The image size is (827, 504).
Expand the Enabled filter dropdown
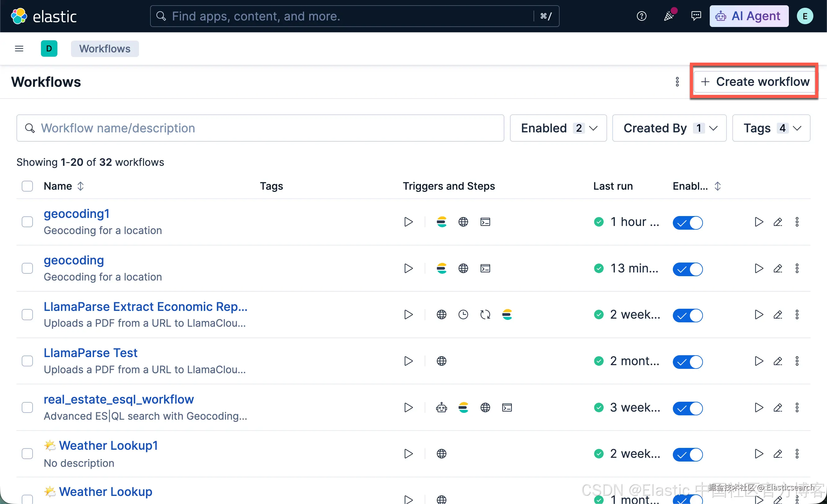tap(558, 128)
